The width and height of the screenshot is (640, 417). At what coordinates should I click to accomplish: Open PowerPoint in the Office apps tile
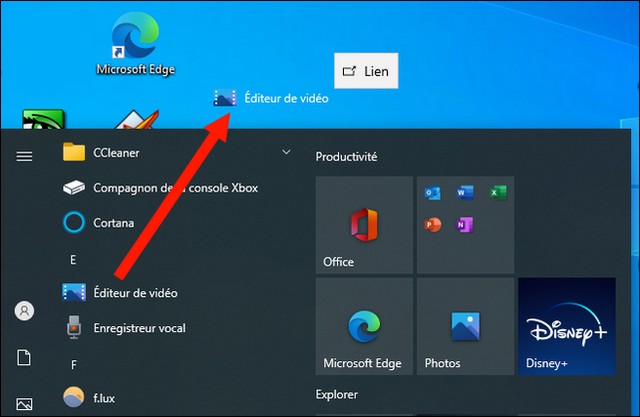point(432,225)
